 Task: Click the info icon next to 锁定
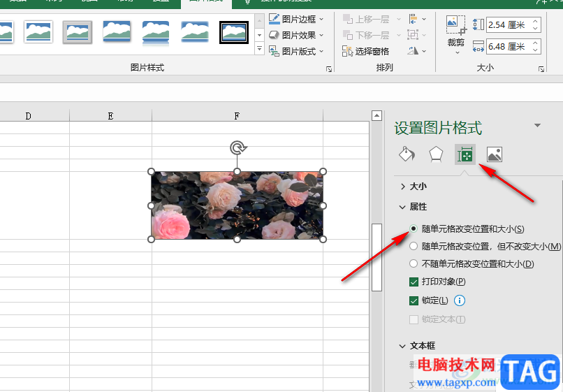click(x=460, y=300)
